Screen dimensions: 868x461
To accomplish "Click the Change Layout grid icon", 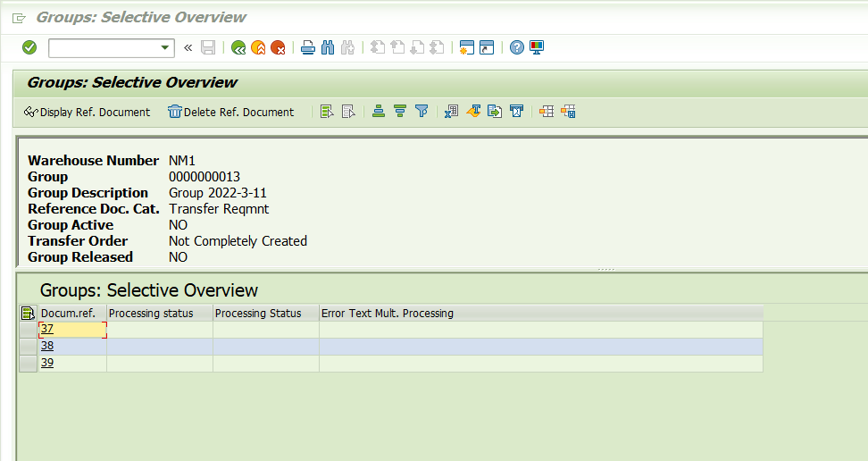I will pyautogui.click(x=547, y=112).
